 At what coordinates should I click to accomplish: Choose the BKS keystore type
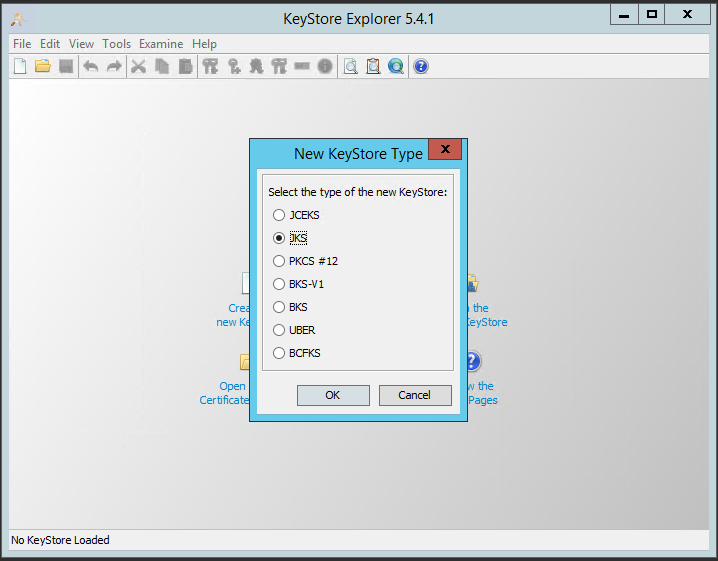[x=279, y=307]
